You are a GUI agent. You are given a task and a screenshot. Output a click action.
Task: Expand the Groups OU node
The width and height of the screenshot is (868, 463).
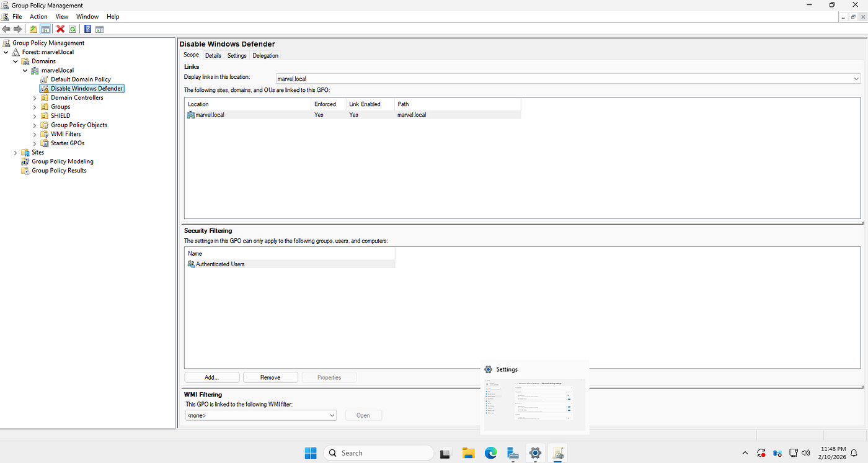pos(35,107)
